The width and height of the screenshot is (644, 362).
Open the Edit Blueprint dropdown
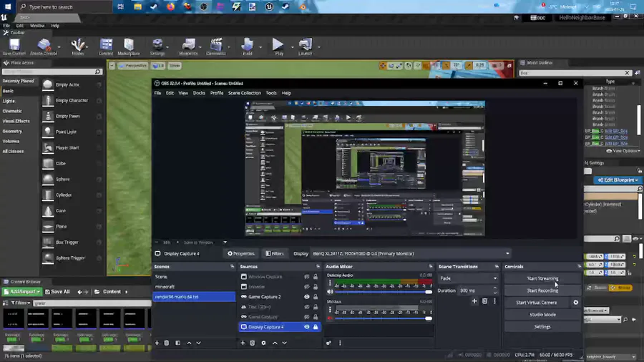coord(618,180)
